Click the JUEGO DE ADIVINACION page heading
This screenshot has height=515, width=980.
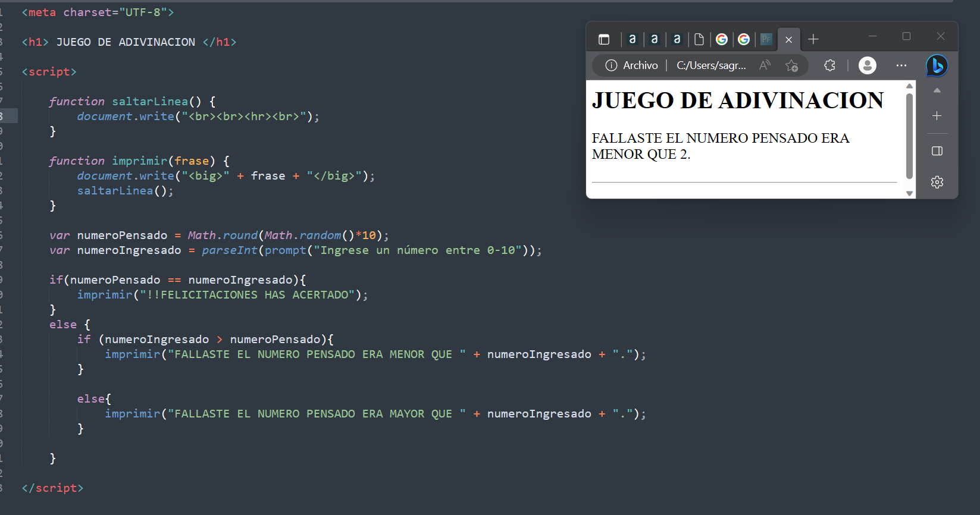pos(738,101)
